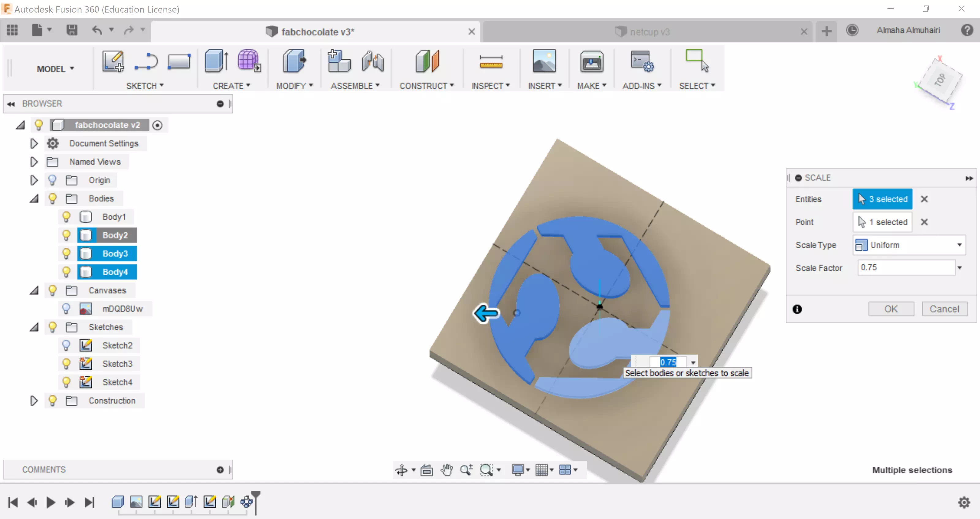Select the Press Pull icon in the MODIFY group

(x=294, y=61)
